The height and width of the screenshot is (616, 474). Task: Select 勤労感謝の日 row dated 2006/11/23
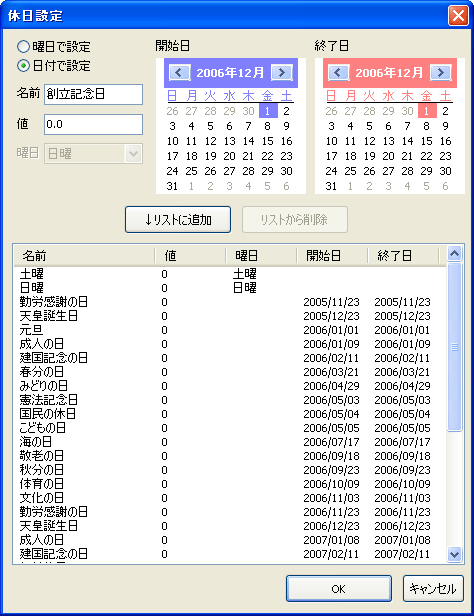coord(230,512)
